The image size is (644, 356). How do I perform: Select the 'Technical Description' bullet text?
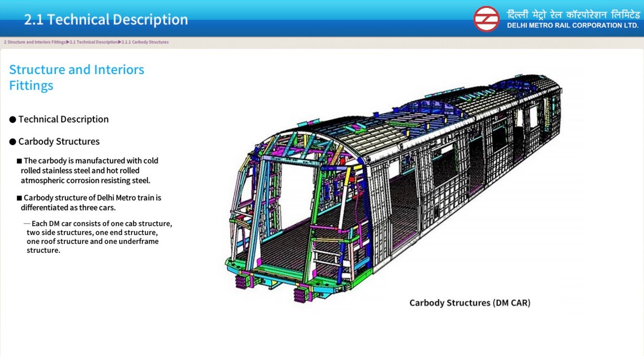click(x=63, y=119)
